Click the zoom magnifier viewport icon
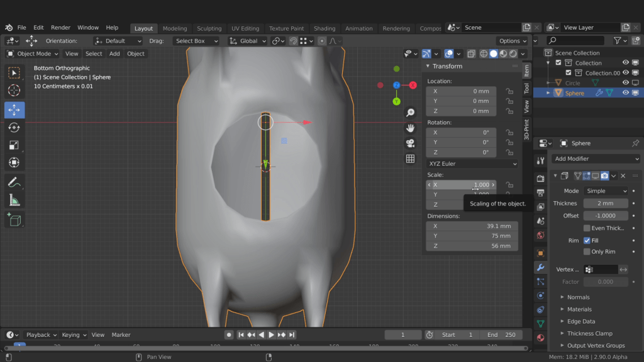This screenshot has height=362, width=644. (x=410, y=112)
